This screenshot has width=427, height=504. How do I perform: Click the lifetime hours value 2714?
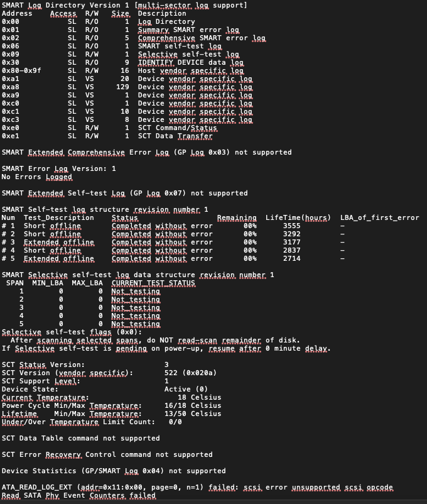point(291,258)
